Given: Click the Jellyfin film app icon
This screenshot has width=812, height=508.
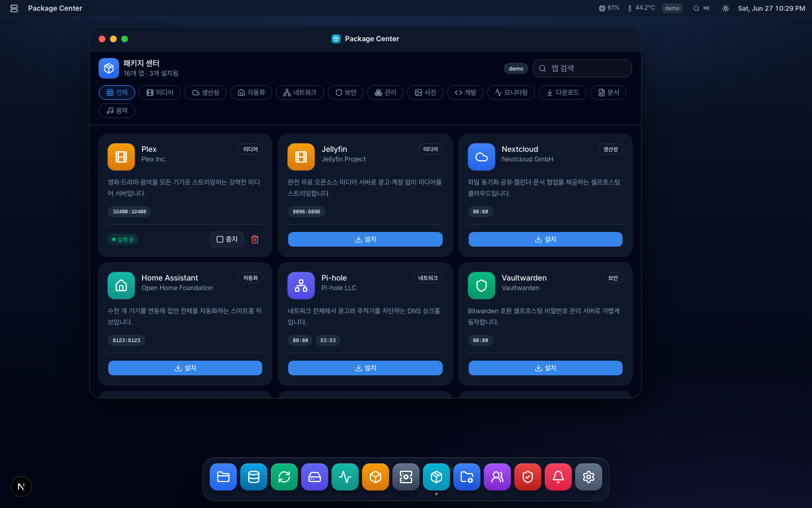Looking at the screenshot, I should click(301, 157).
